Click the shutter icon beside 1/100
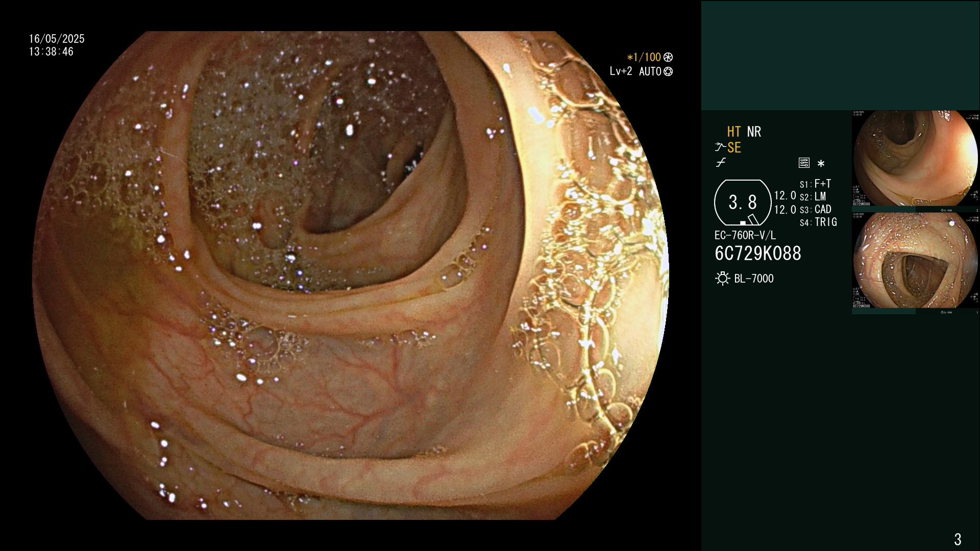This screenshot has height=551, width=980. (x=668, y=57)
